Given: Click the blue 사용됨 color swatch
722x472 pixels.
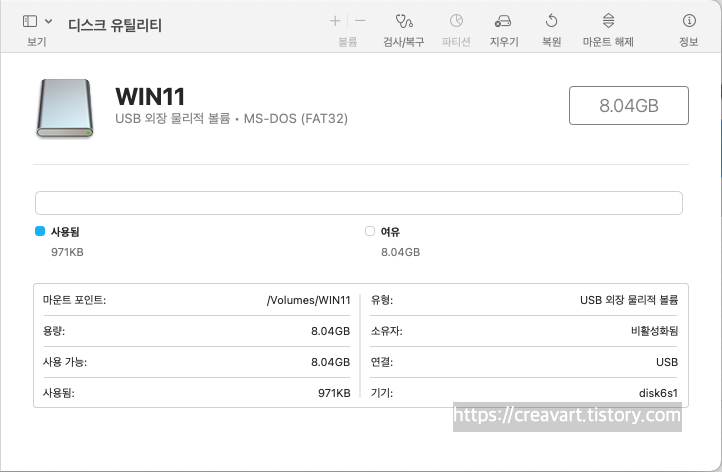Looking at the screenshot, I should (40, 231).
